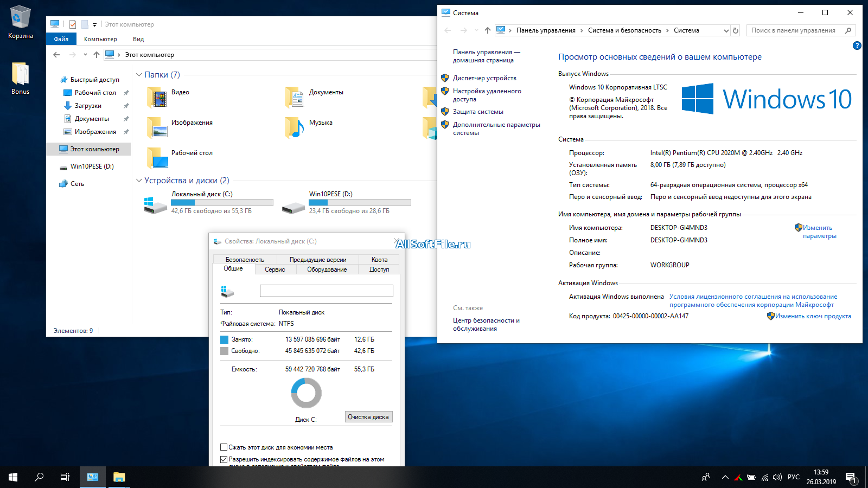This screenshot has width=868, height=488.
Task: Open Диспетчер устройств link
Action: [x=484, y=78]
